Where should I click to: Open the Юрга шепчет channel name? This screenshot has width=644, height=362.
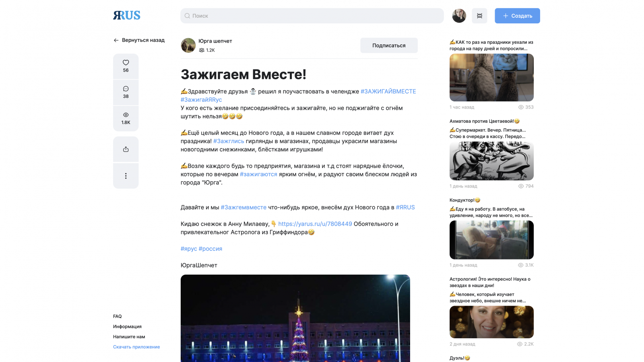point(215,41)
